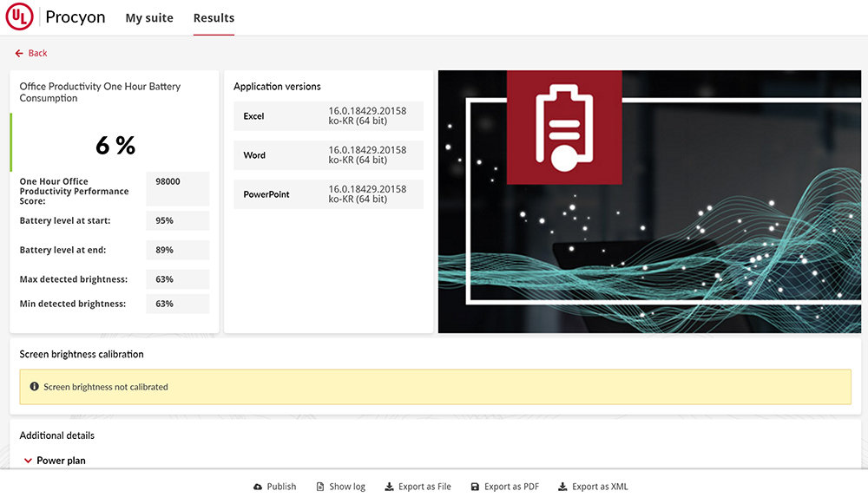This screenshot has width=868, height=504.
Task: Click the Procyon title text
Action: coord(76,18)
